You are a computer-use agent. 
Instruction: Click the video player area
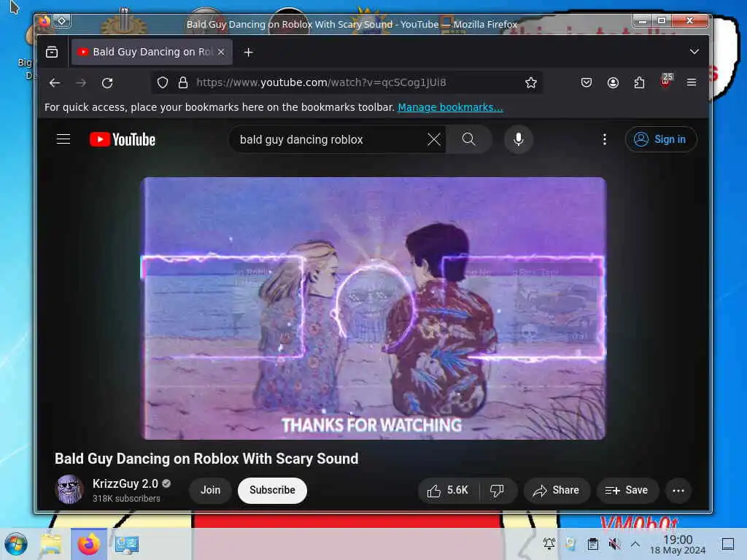[374, 308]
